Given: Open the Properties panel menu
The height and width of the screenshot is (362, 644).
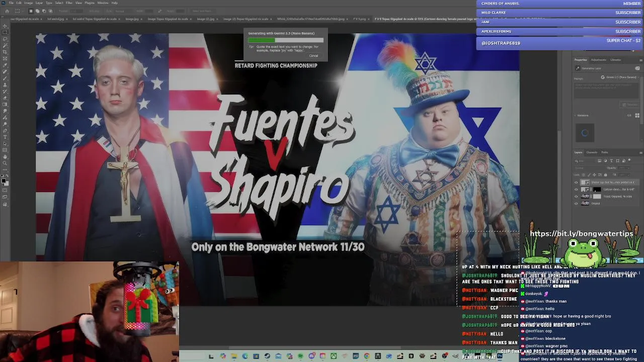Looking at the screenshot, I should 641,60.
